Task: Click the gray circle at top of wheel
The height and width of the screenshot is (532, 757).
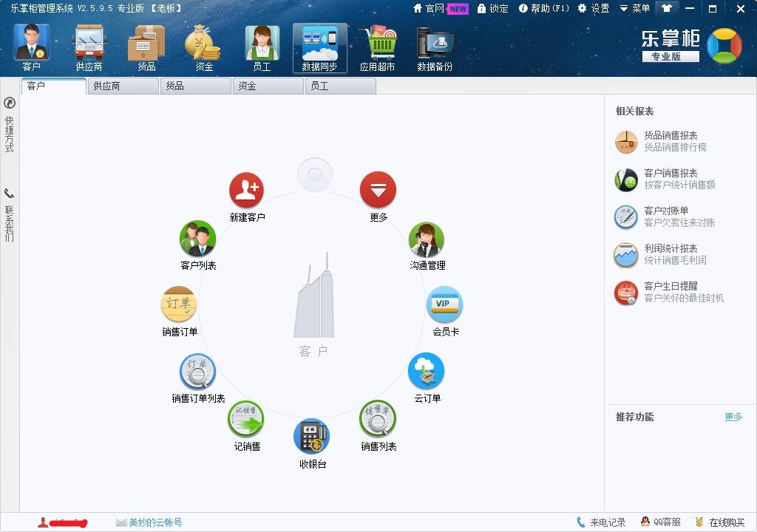Action: pyautogui.click(x=315, y=175)
